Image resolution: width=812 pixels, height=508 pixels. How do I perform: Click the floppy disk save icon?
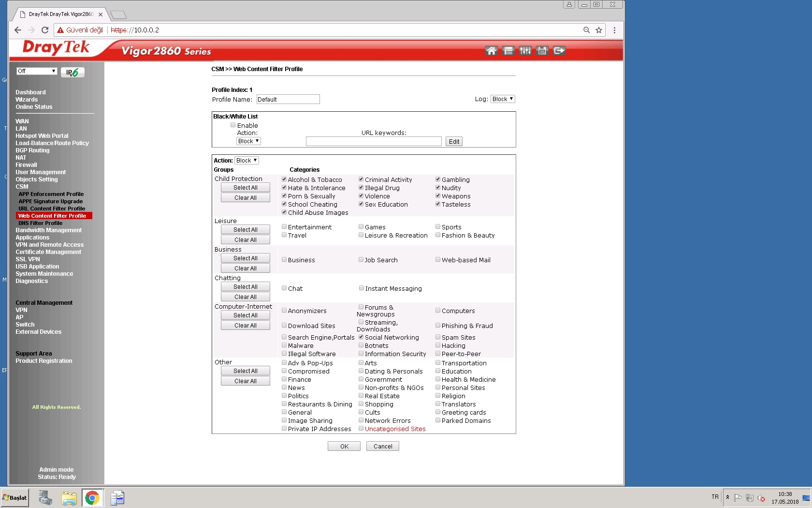(x=542, y=51)
